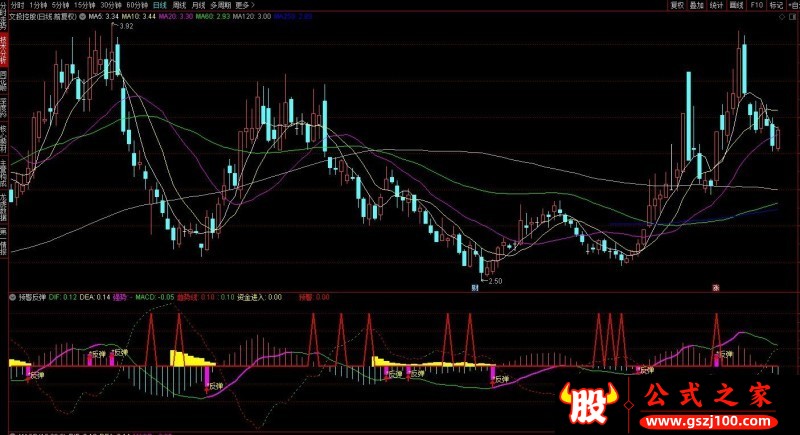Click the MACD: -0.05 value

click(155, 297)
